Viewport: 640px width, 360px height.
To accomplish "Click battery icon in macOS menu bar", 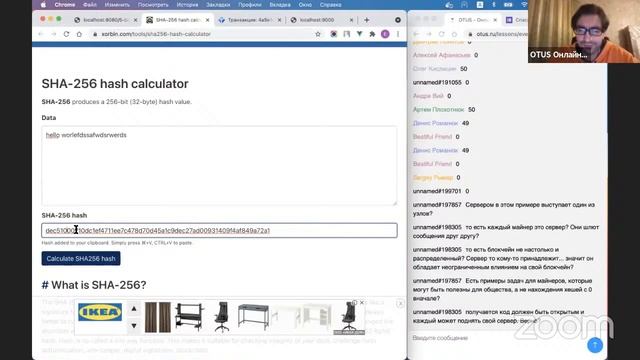I will pos(508,5).
